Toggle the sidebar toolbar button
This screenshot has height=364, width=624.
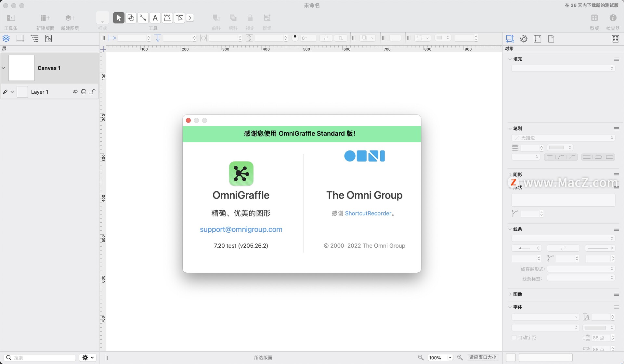click(11, 18)
